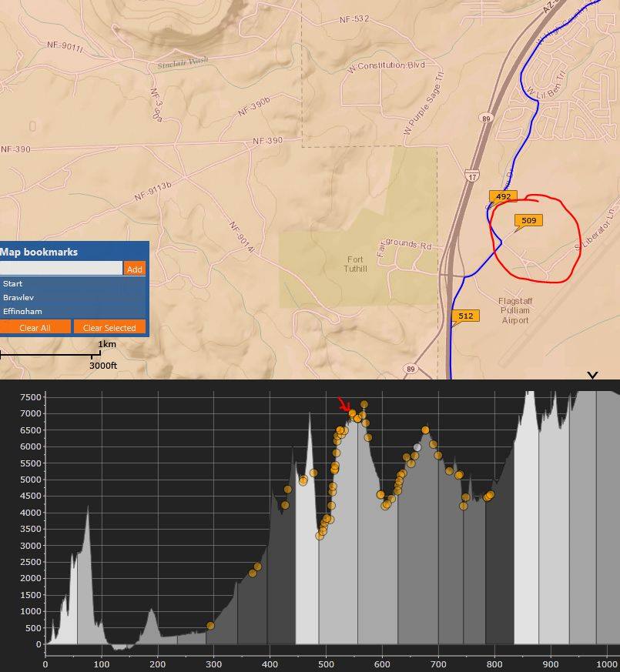Click the orange 509 map marker

pos(528,221)
